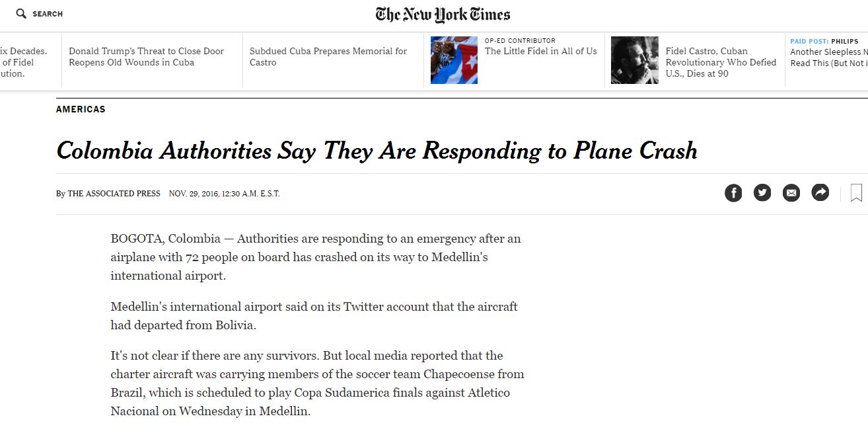Email this article via envelope icon
The image size is (868, 441).
[791, 193]
